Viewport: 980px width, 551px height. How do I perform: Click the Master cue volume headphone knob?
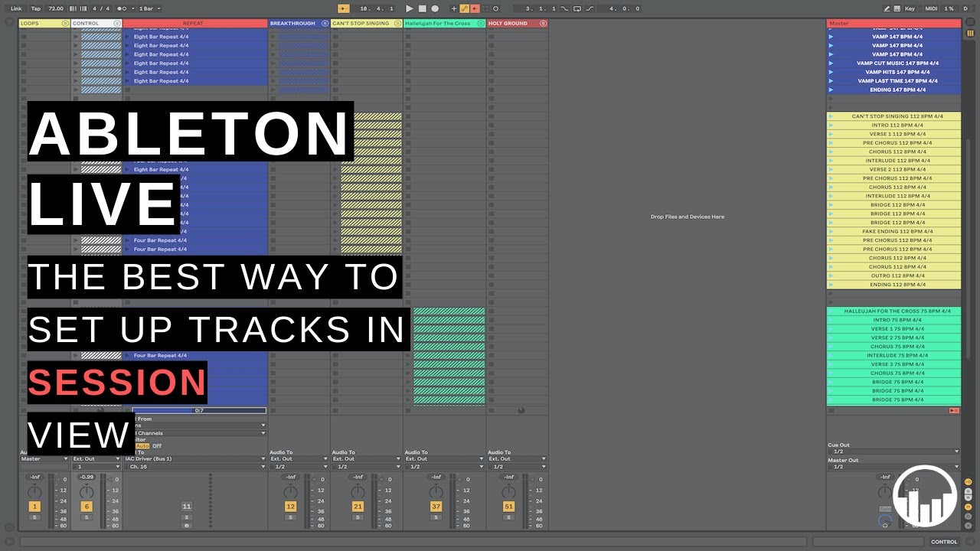point(886,521)
